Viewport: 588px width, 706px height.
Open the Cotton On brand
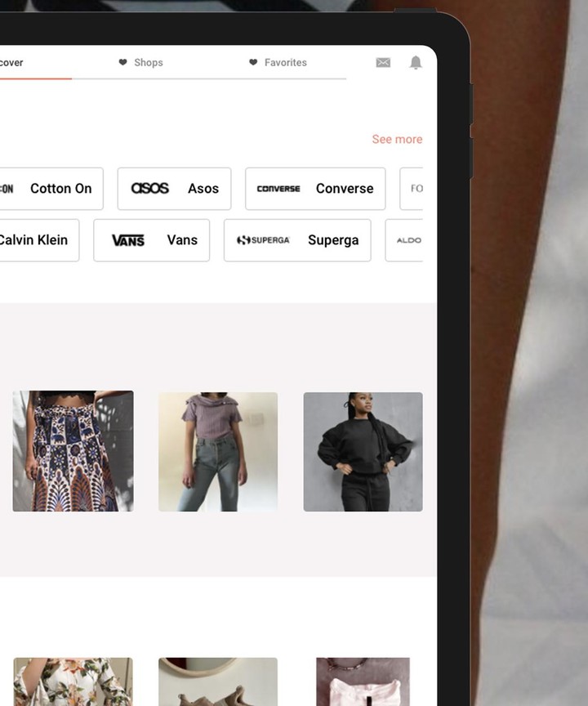[x=51, y=189]
